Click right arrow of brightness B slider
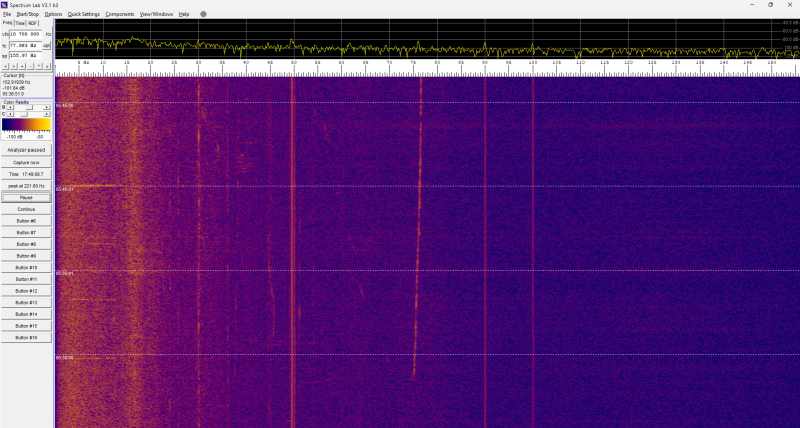The width and height of the screenshot is (800, 428). pos(47,107)
